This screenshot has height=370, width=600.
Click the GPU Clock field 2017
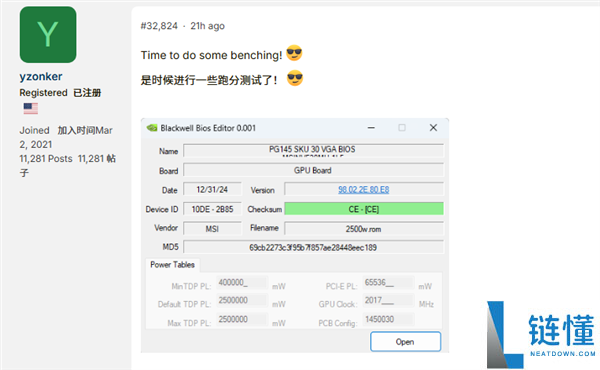388,300
